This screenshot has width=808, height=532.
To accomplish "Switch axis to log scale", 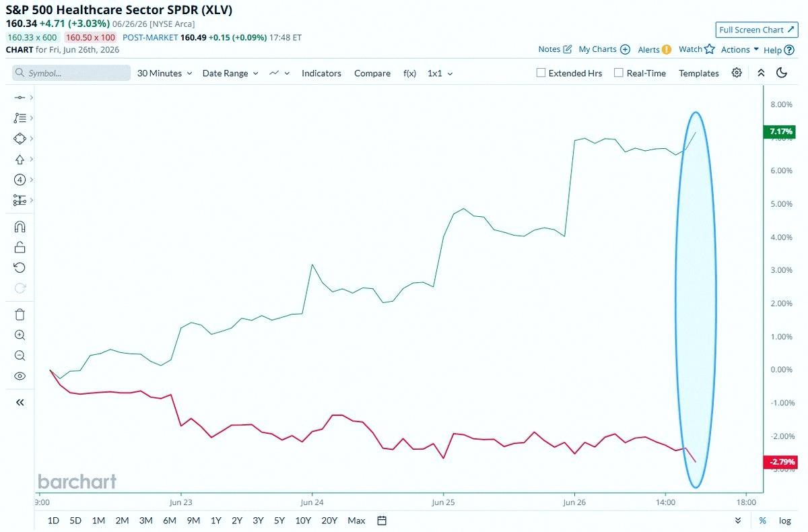I will (785, 521).
